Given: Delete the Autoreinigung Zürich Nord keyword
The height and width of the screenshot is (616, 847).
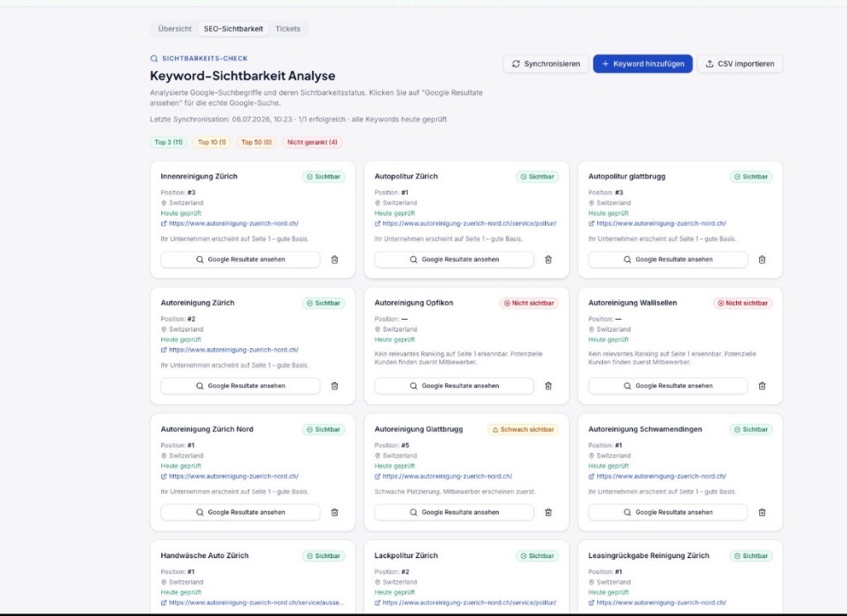Looking at the screenshot, I should tap(334, 513).
